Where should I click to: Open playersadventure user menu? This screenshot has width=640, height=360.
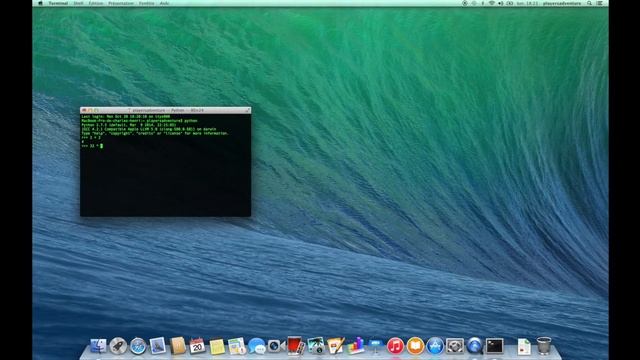(562, 3)
